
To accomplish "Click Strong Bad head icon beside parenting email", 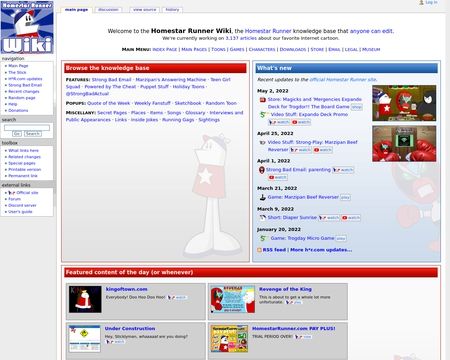I will (262, 170).
